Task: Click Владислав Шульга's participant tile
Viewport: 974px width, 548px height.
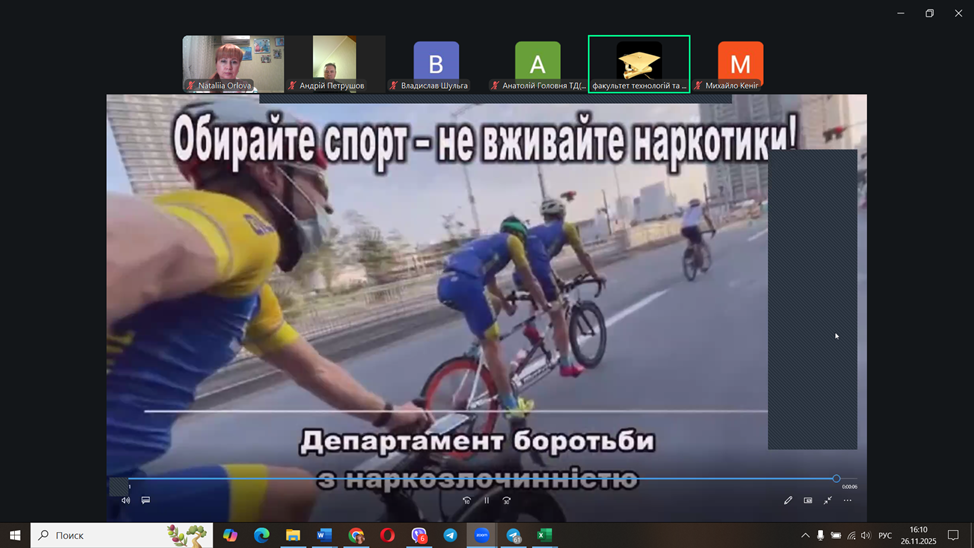Action: pyautogui.click(x=436, y=65)
